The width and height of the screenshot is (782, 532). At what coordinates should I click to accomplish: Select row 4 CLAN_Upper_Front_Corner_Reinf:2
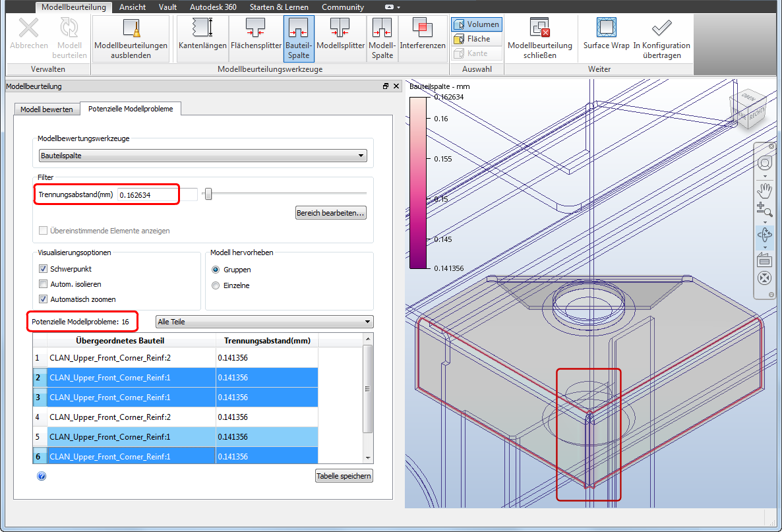[x=175, y=417]
